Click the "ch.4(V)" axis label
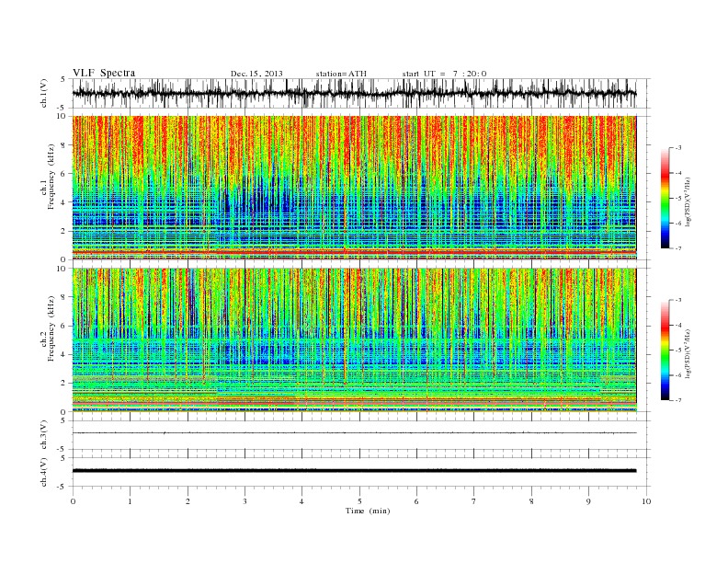Image resolution: width=728 pixels, height=563 pixels. tap(44, 472)
